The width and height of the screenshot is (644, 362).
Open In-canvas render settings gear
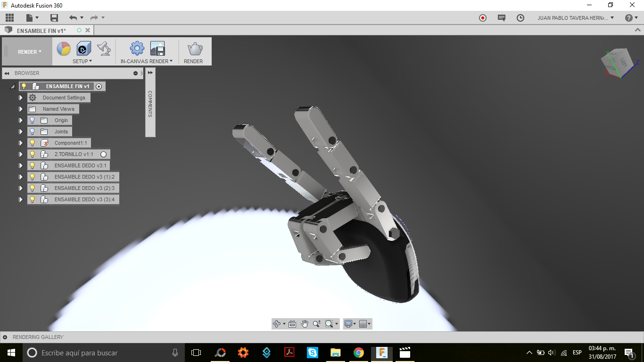tap(137, 49)
